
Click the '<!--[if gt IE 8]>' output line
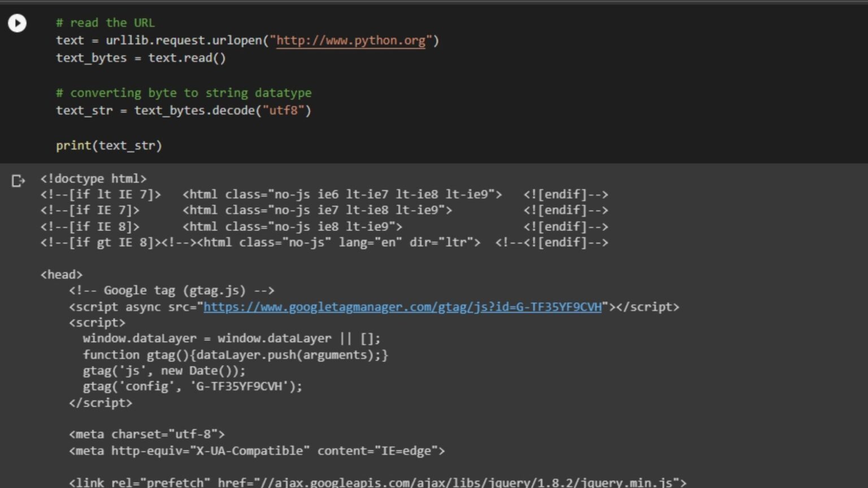coord(324,243)
